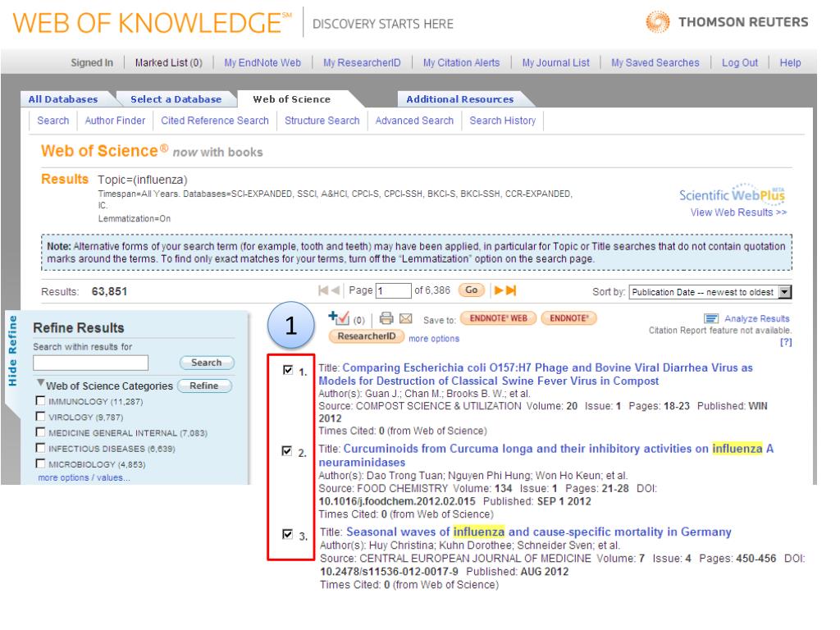Click the Analyze Results icon
Image resolution: width=840 pixels, height=630 pixels.
pos(711,319)
